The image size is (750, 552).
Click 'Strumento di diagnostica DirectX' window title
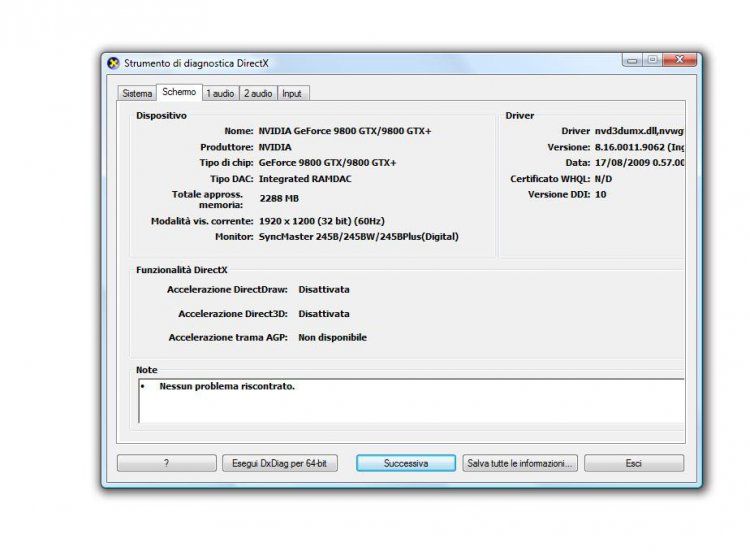[x=196, y=63]
